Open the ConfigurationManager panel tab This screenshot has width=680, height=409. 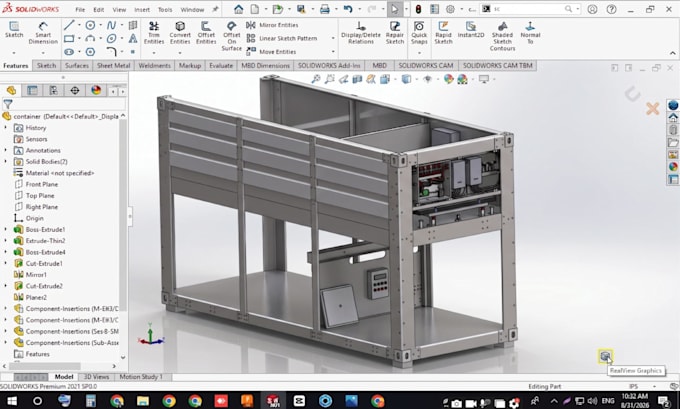pos(53,90)
